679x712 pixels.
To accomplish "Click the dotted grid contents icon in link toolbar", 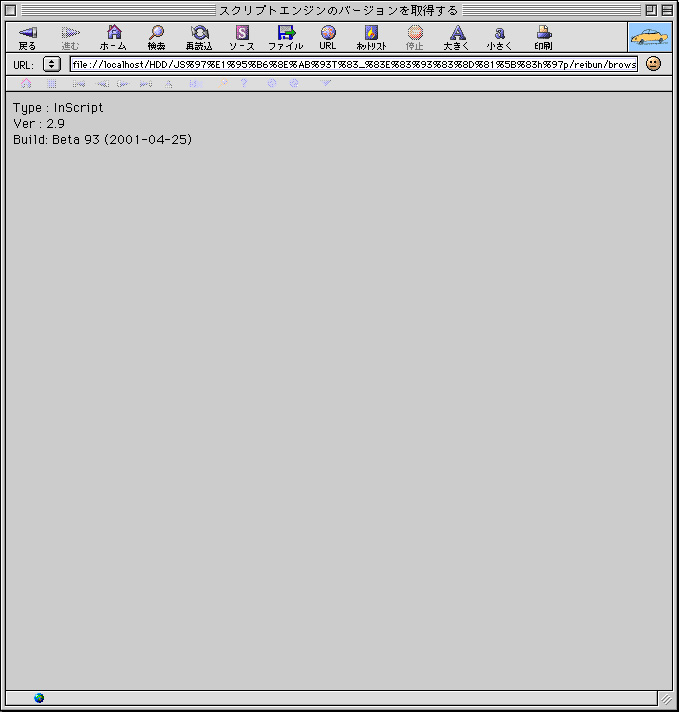I will 51,84.
